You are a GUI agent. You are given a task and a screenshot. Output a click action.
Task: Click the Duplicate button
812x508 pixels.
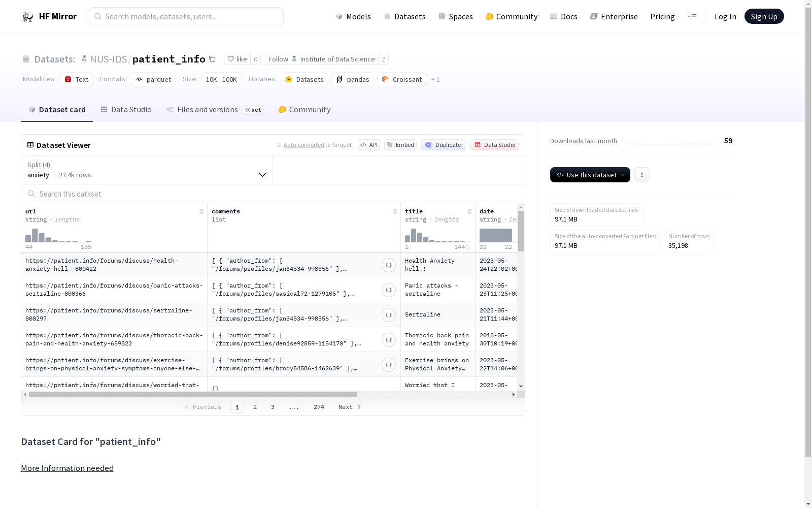point(443,145)
